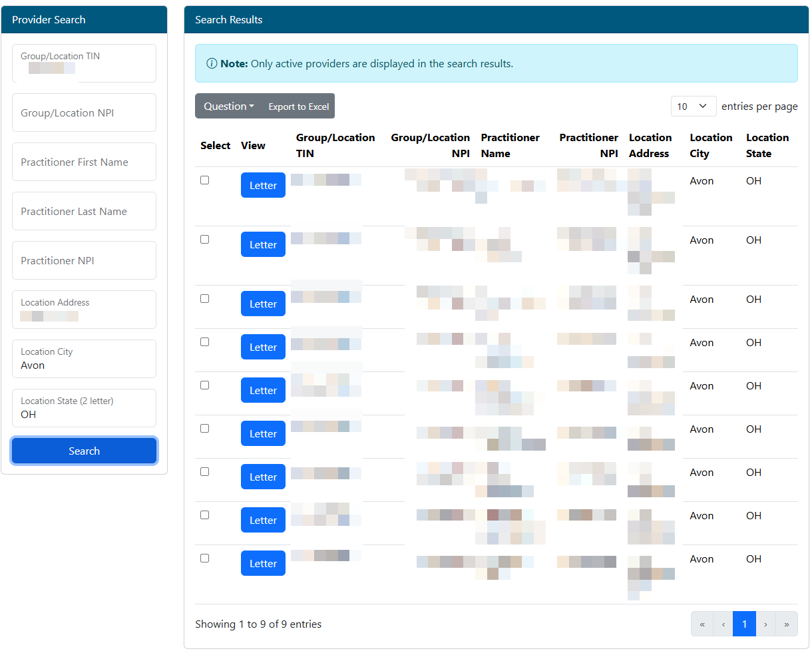Viewport: 812px width, 663px height.
Task: Click the Location State field containing OH
Action: tap(84, 409)
